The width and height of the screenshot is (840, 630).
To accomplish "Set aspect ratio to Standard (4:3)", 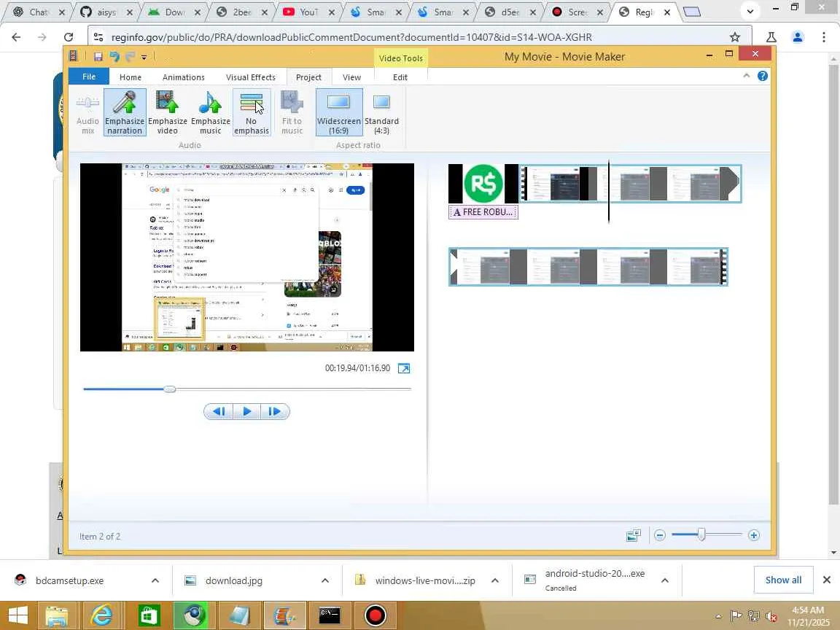I will [x=381, y=112].
